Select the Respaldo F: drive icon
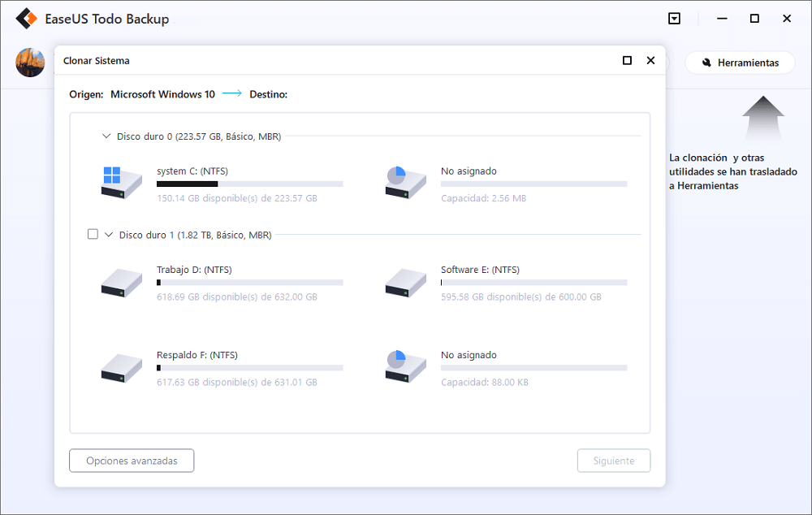Image resolution: width=812 pixels, height=515 pixels. click(121, 367)
